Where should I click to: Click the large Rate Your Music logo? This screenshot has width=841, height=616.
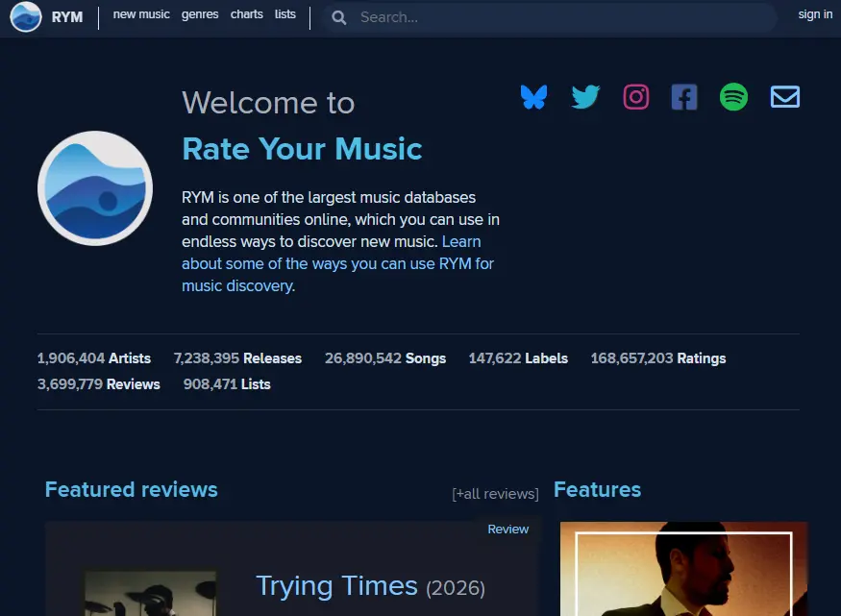coord(95,188)
